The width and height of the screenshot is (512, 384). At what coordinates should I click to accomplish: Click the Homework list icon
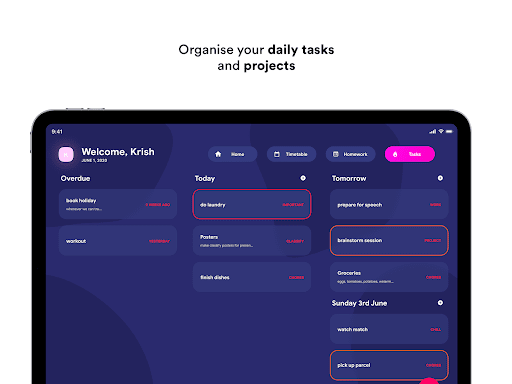click(x=336, y=154)
